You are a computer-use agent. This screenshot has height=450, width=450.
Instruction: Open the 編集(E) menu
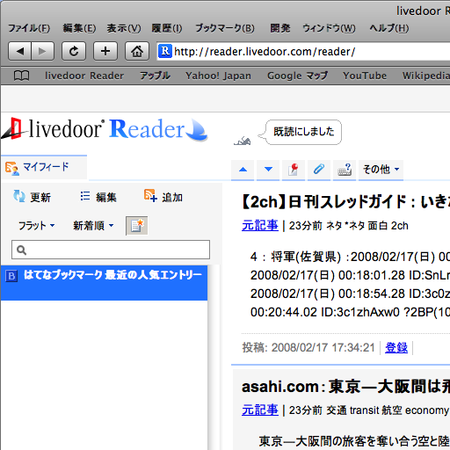(79, 28)
